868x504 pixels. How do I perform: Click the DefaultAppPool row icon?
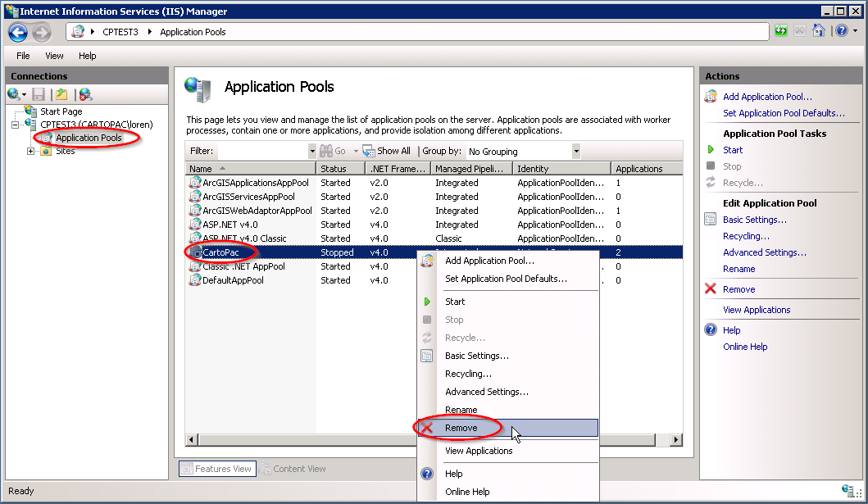coord(195,280)
